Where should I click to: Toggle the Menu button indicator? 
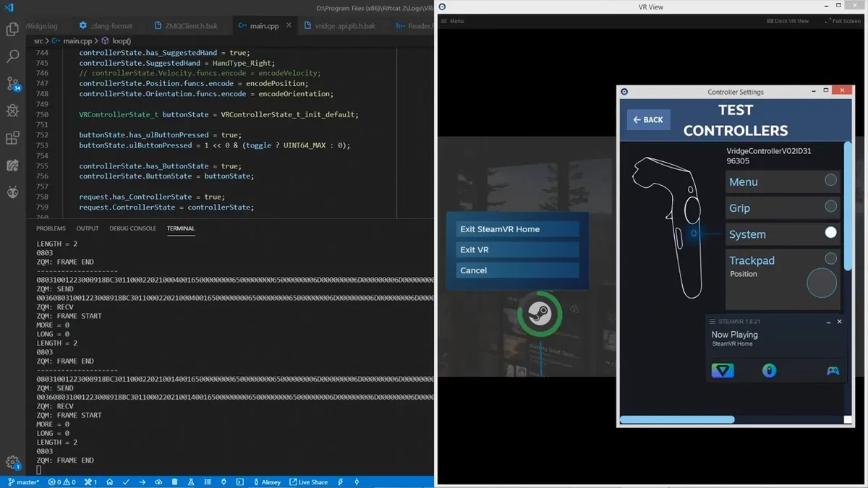pyautogui.click(x=830, y=180)
